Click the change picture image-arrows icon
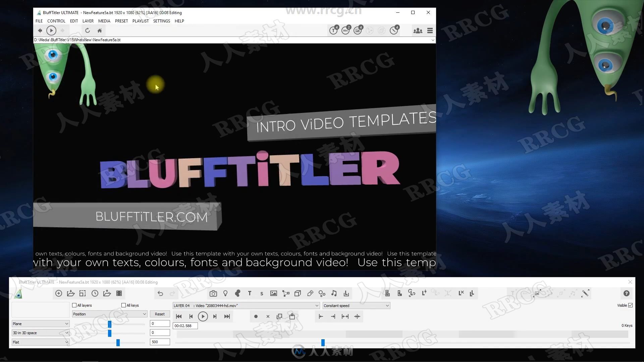The width and height of the screenshot is (644, 362). (537, 294)
